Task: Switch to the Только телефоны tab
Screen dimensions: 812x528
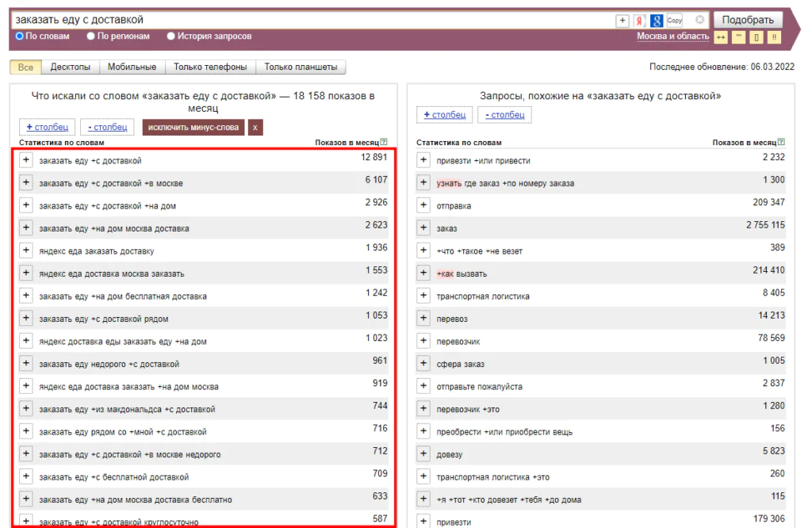Action: 210,67
